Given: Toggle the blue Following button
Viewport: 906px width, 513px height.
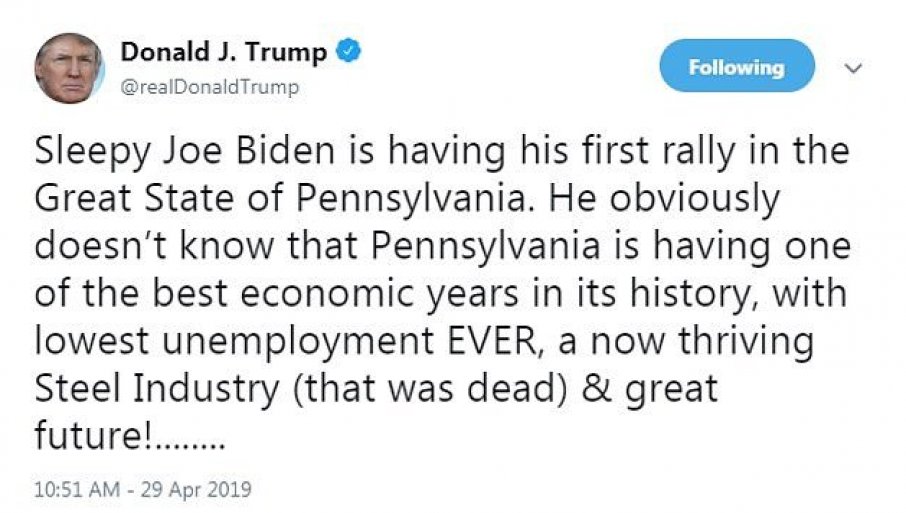Looking at the screenshot, I should point(737,67).
